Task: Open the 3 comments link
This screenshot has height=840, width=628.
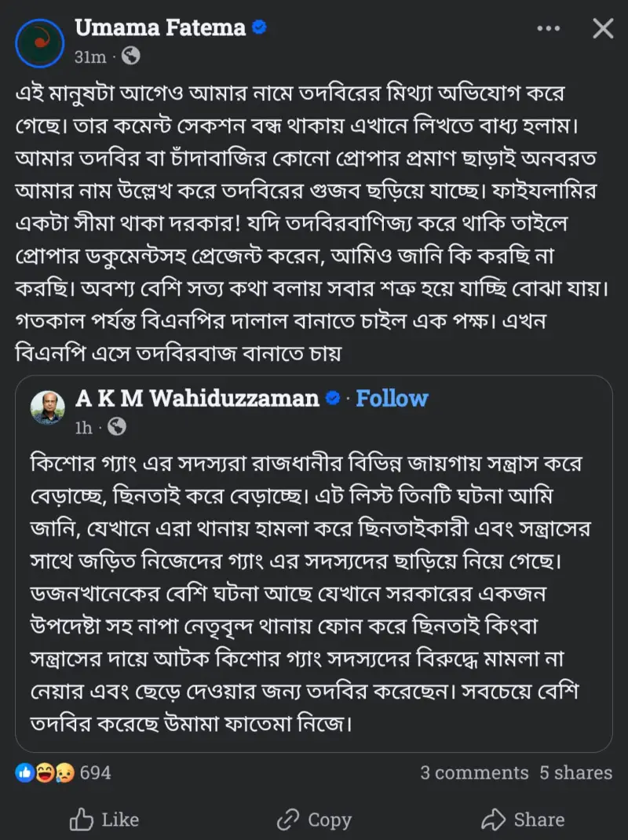Action: 474,772
